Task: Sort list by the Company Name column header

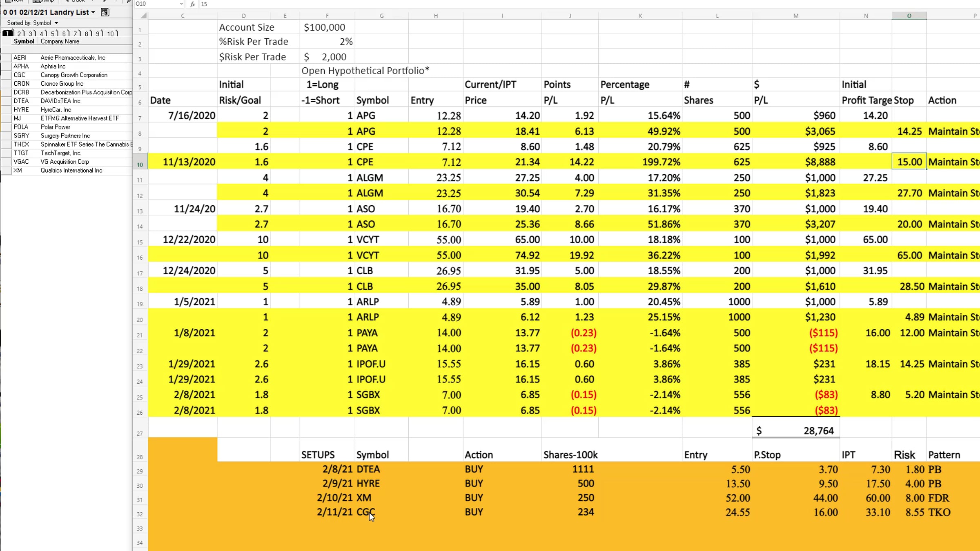Action: pyautogui.click(x=60, y=41)
